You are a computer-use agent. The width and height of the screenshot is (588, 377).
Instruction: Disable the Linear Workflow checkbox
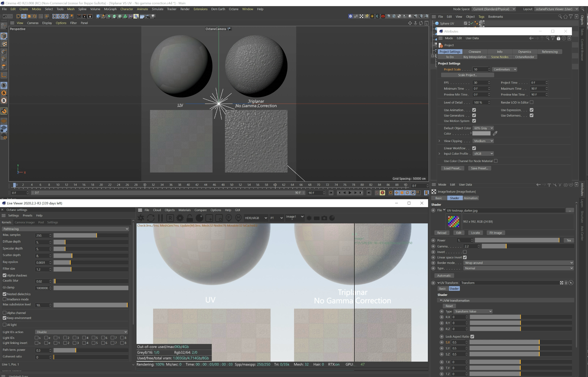coord(474,148)
